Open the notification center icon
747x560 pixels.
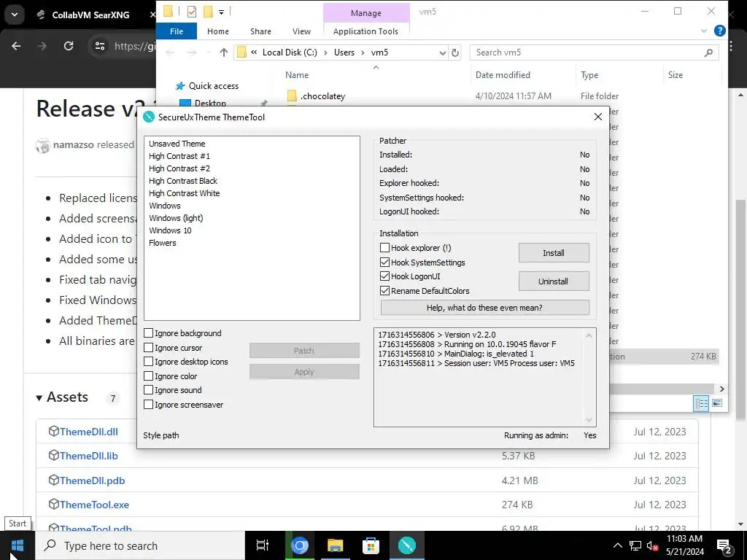click(x=724, y=546)
